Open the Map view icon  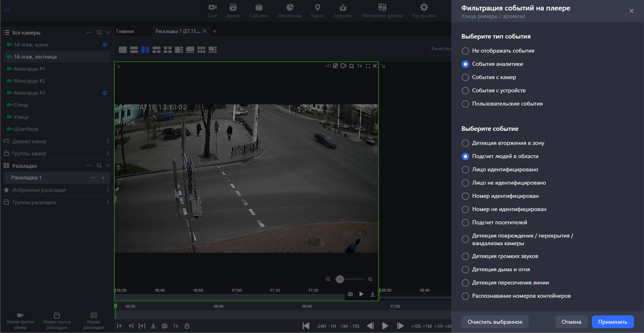point(317,10)
